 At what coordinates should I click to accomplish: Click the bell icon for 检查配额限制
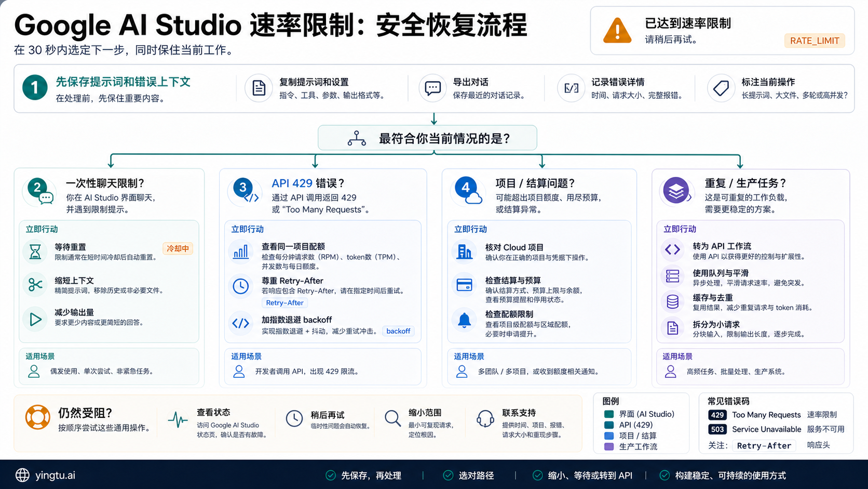click(464, 320)
